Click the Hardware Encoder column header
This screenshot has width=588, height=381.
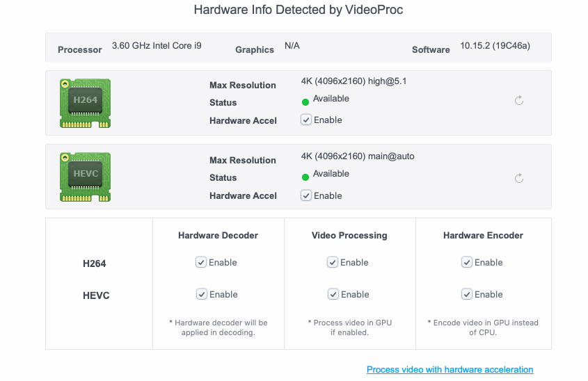pos(483,235)
